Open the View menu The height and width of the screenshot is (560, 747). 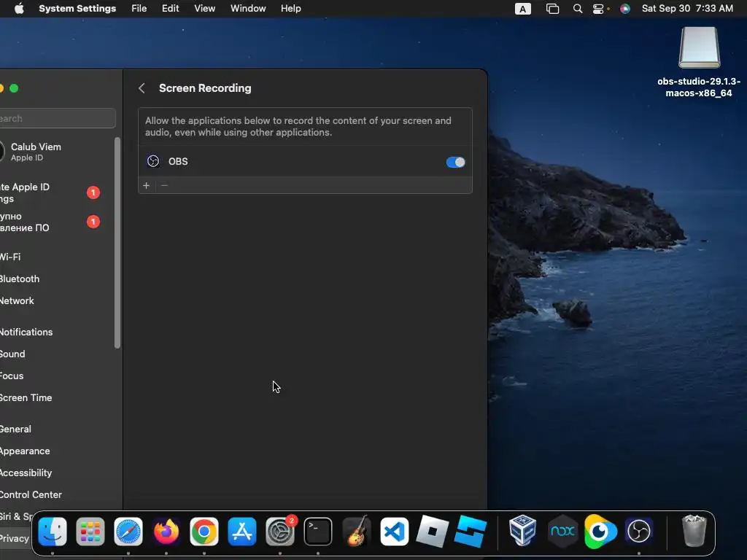click(204, 9)
